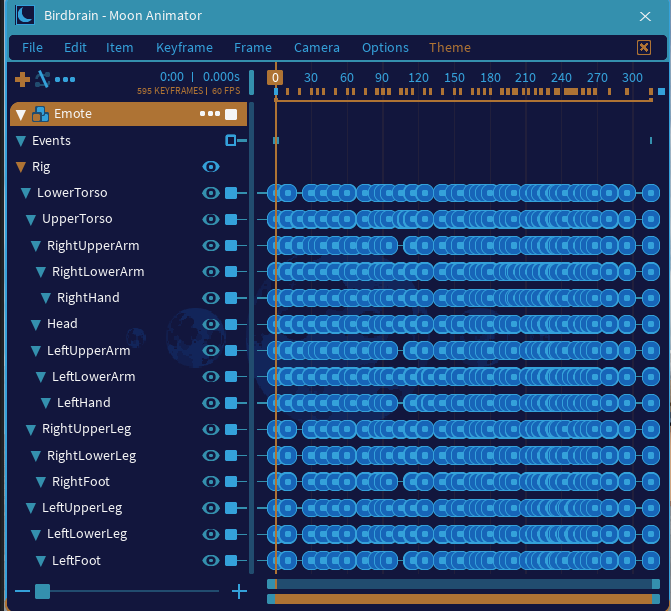Click the bone rig tool icon

(42, 79)
